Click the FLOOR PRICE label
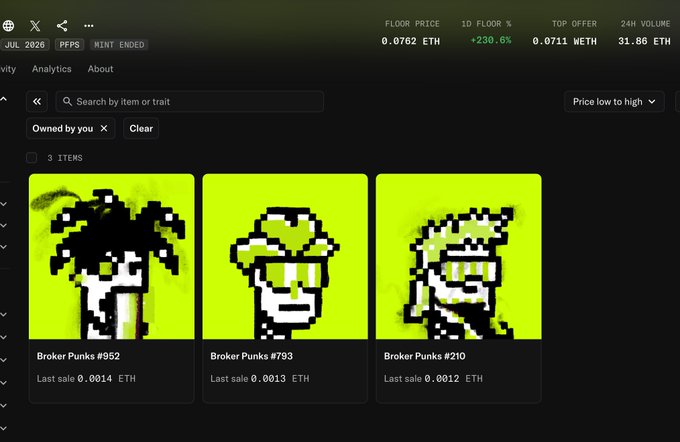The width and height of the screenshot is (680, 442). [x=412, y=24]
